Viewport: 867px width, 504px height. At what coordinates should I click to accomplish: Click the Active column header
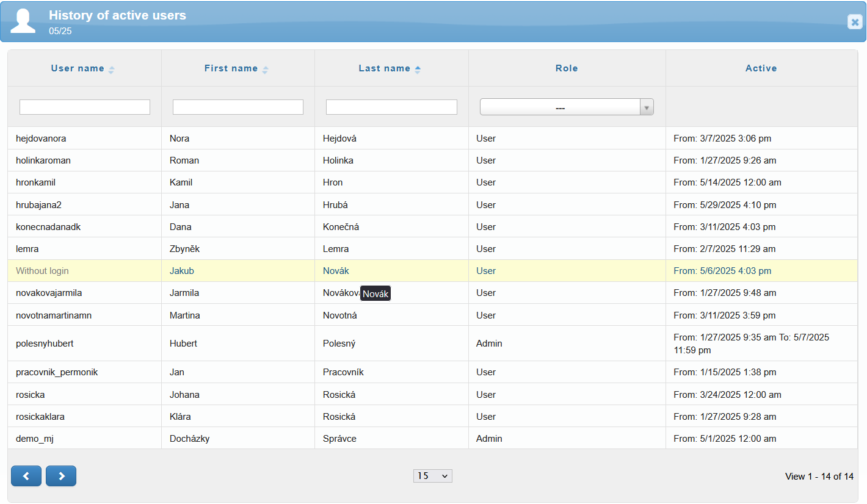[761, 68]
